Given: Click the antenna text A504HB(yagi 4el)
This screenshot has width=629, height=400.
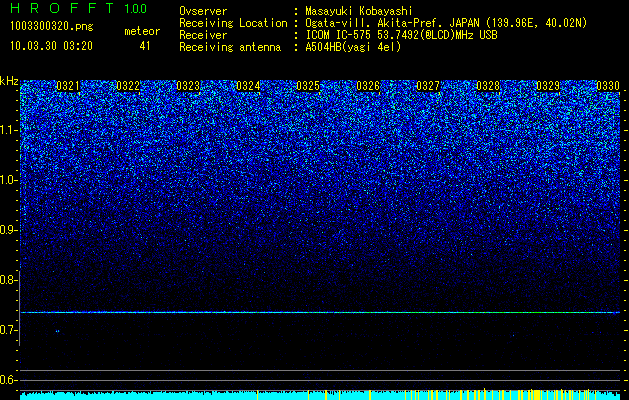Looking at the screenshot, I should coord(353,47).
